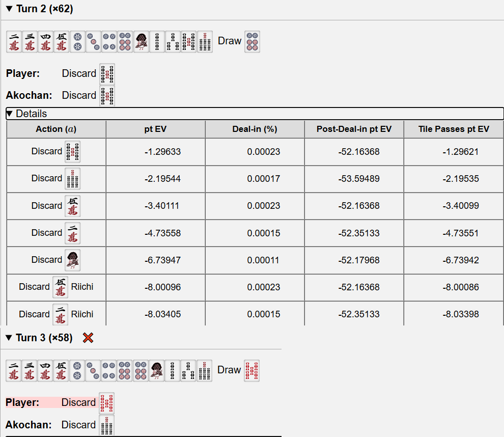The image size is (504, 437).
Task: Click the Post-Deal-in value -53.59489
Action: [x=359, y=179]
